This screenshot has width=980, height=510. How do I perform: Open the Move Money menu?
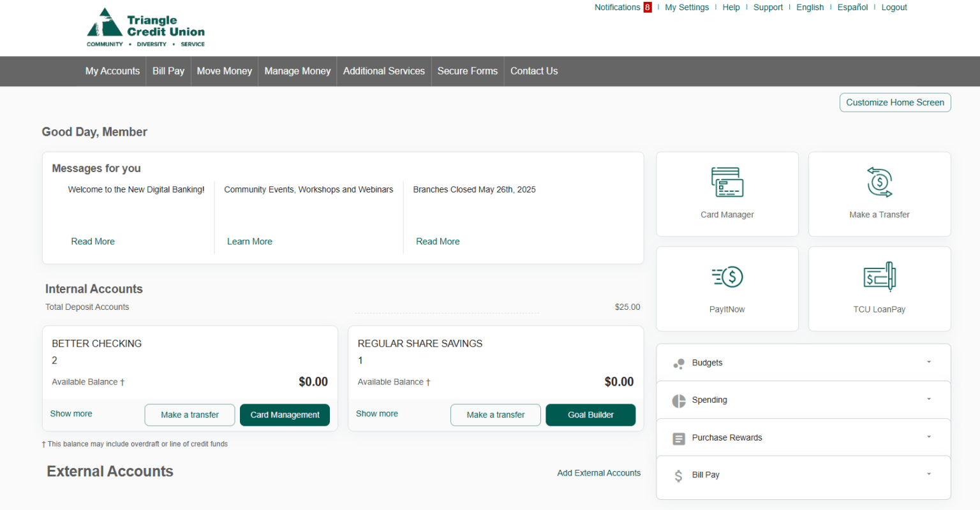[224, 71]
